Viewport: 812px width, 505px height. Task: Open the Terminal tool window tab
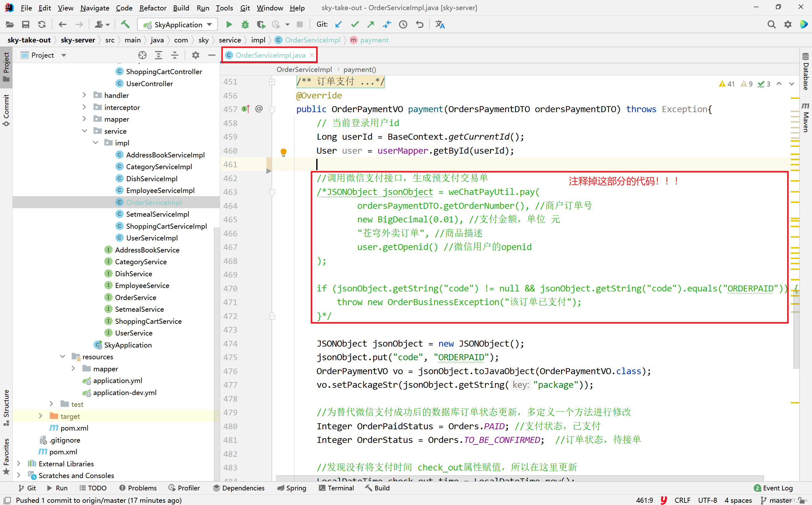tap(336, 488)
